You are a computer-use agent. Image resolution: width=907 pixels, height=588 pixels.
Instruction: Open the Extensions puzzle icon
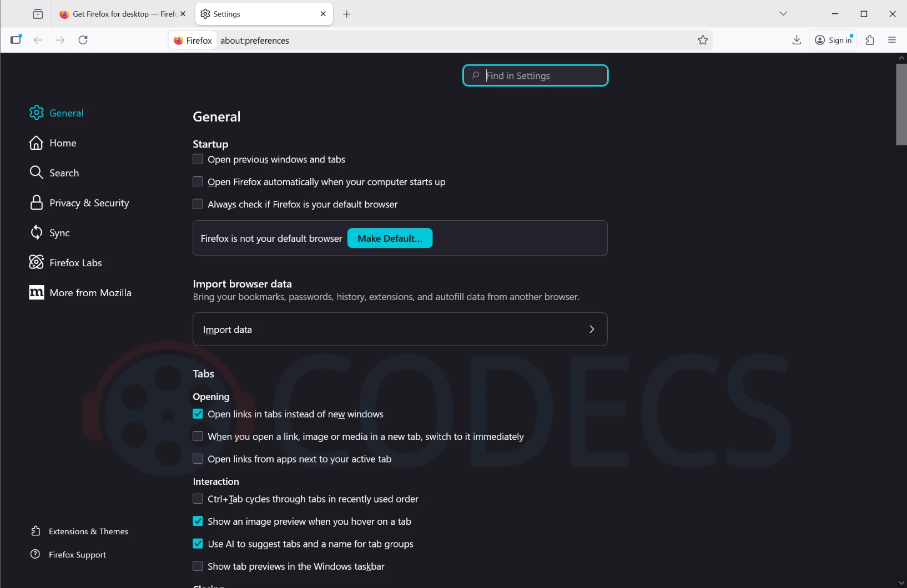[x=870, y=40]
